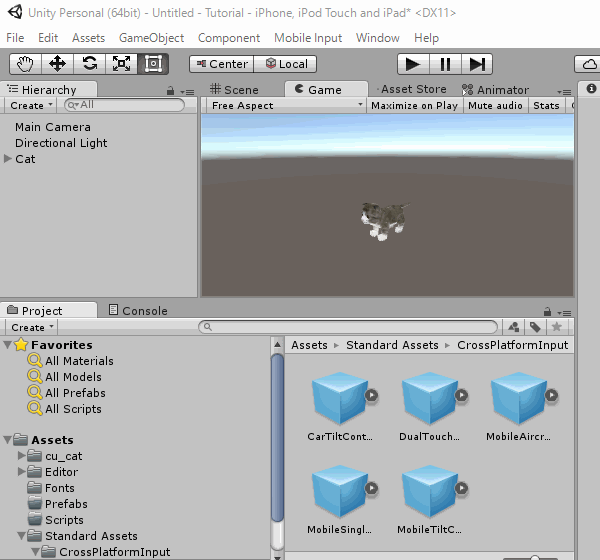Lock the Project panel
This screenshot has width=600, height=560.
tap(547, 311)
